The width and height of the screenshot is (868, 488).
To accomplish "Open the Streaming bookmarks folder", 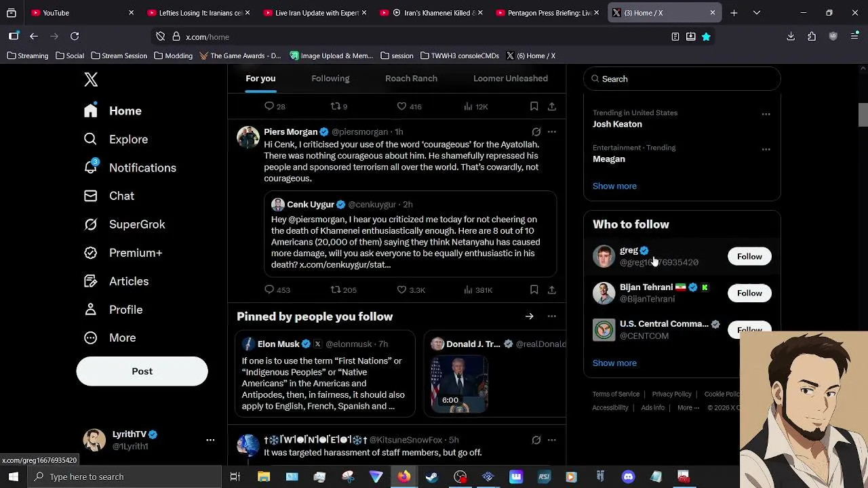I will (28, 56).
